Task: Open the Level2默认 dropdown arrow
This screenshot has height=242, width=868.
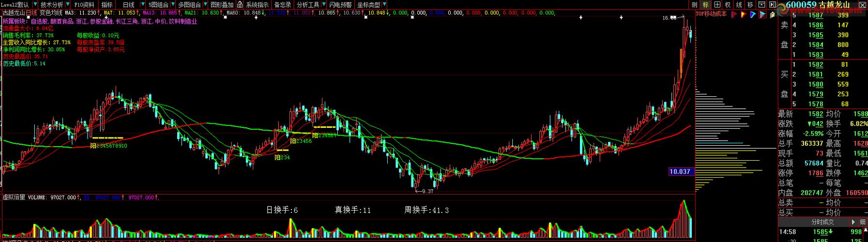Action: (x=35, y=4)
